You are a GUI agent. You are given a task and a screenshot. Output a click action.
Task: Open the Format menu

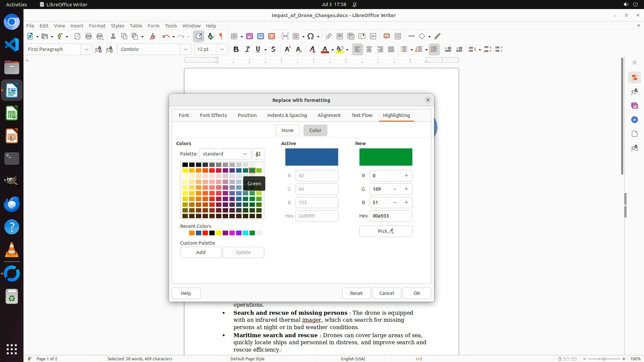point(97,25)
